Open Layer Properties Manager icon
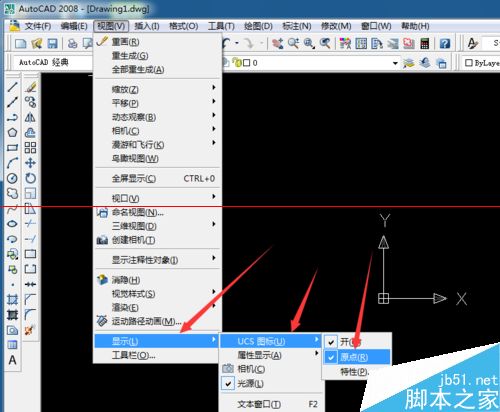Viewport: 500px width, 412px height. pyautogui.click(x=409, y=63)
